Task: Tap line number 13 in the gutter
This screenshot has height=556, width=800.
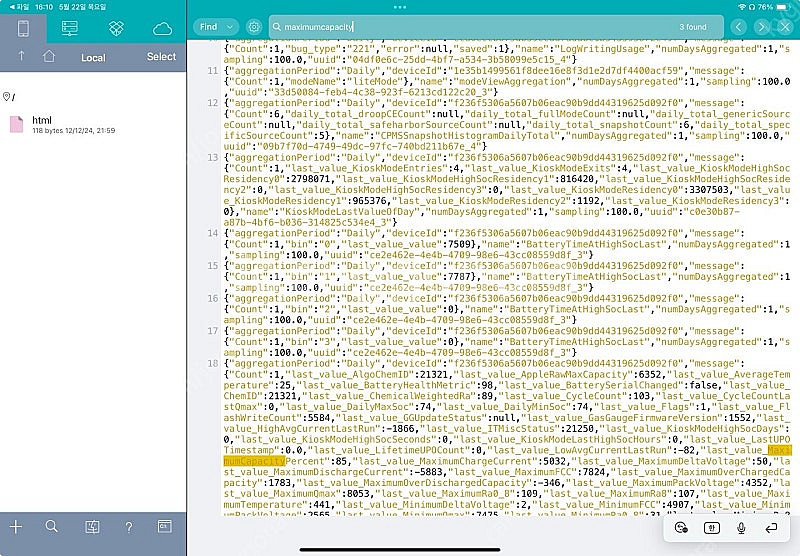Action: tap(213, 158)
